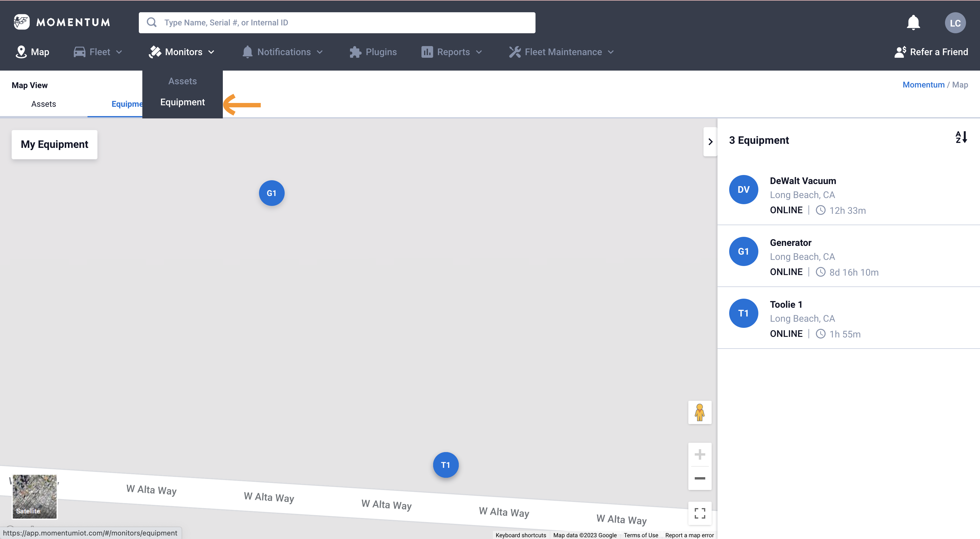
Task: Switch map to Satellite view
Action: pos(35,496)
